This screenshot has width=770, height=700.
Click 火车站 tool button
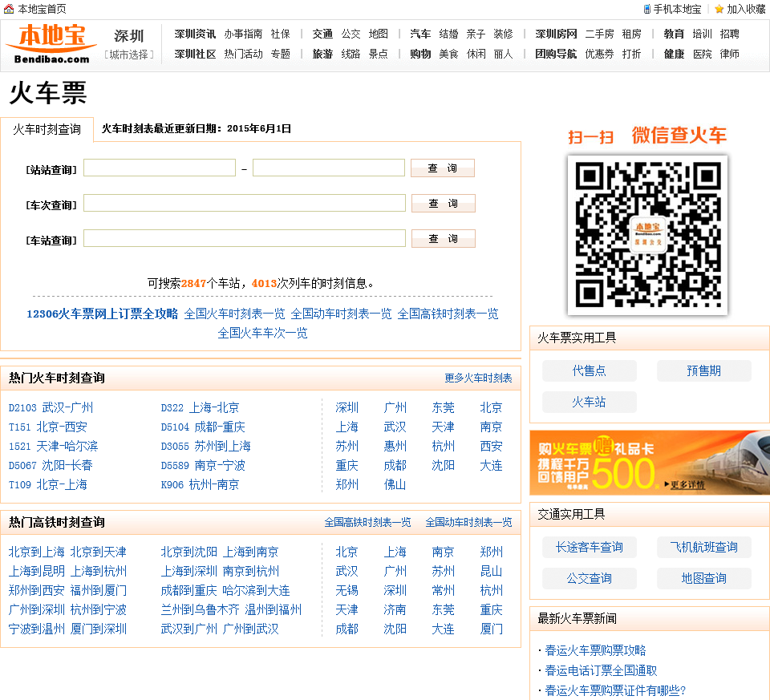(590, 402)
